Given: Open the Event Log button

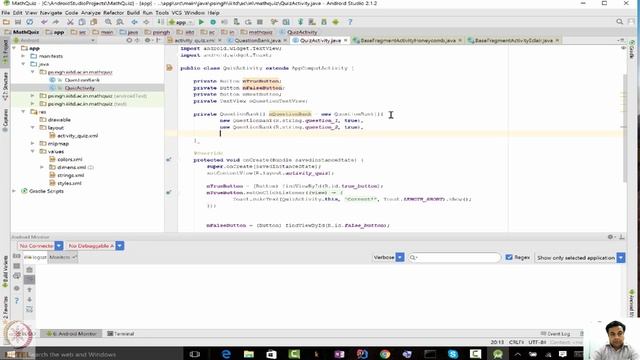Looking at the screenshot, I should pos(555,334).
